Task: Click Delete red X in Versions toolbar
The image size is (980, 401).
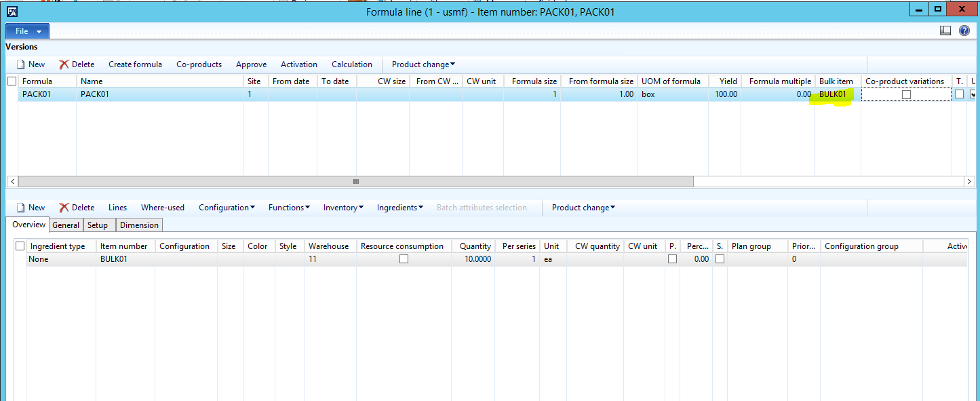Action: click(64, 64)
